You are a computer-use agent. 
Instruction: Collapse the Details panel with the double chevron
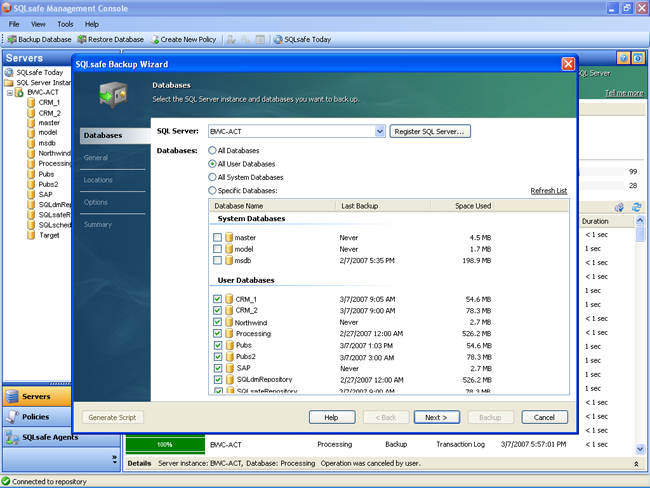coord(636,464)
